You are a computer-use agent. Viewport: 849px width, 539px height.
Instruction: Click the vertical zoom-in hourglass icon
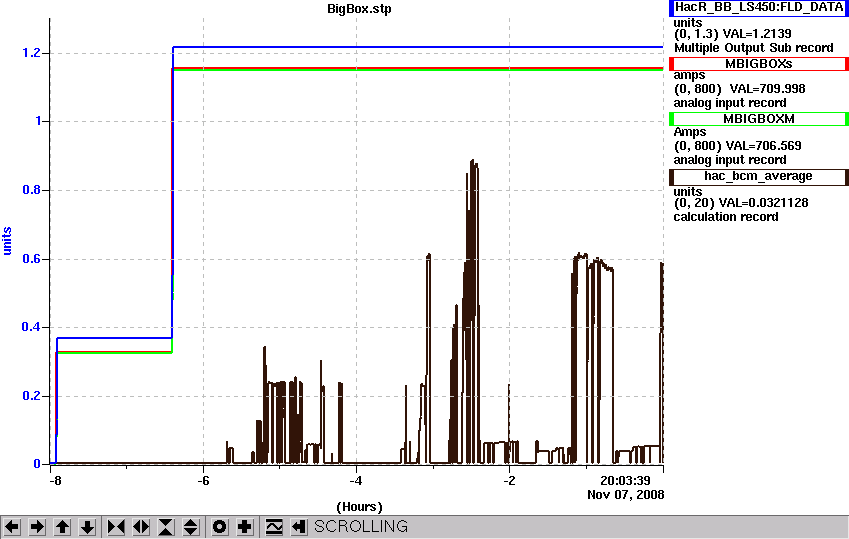coord(166,527)
